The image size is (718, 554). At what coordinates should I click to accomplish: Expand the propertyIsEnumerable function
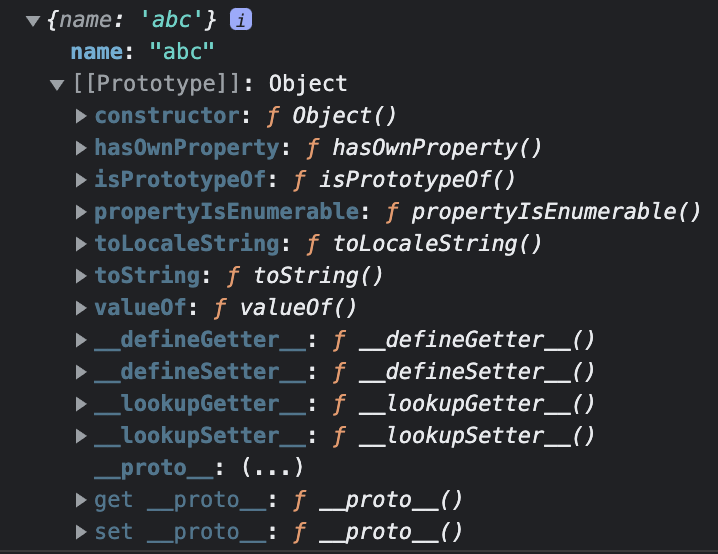(x=81, y=212)
